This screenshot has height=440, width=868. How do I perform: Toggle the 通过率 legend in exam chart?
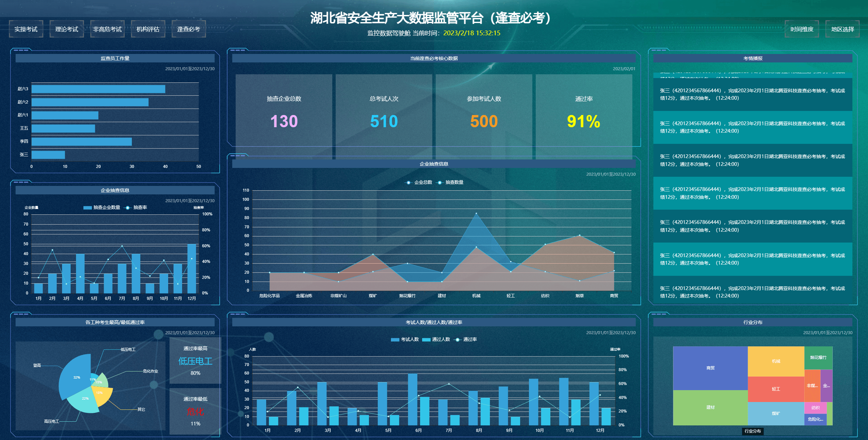tap(465, 339)
